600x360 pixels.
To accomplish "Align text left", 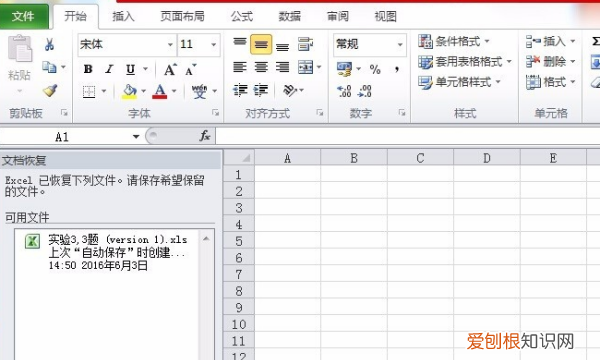I will click(240, 67).
